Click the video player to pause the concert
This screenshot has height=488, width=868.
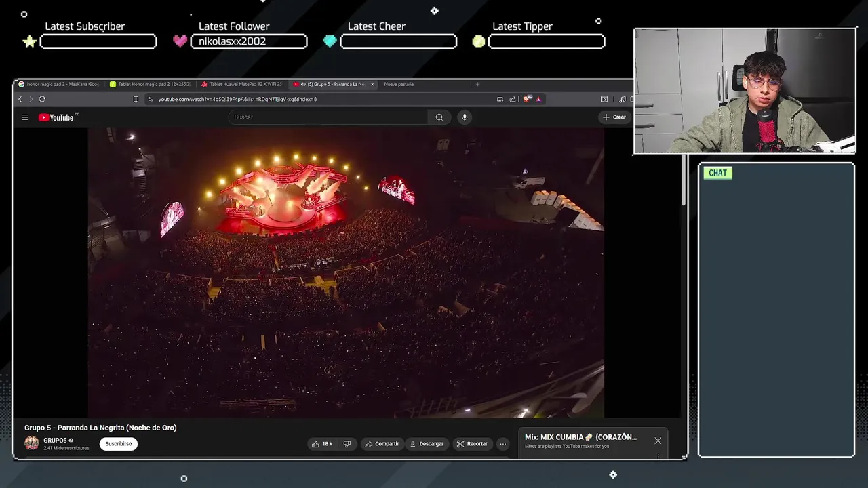346,272
